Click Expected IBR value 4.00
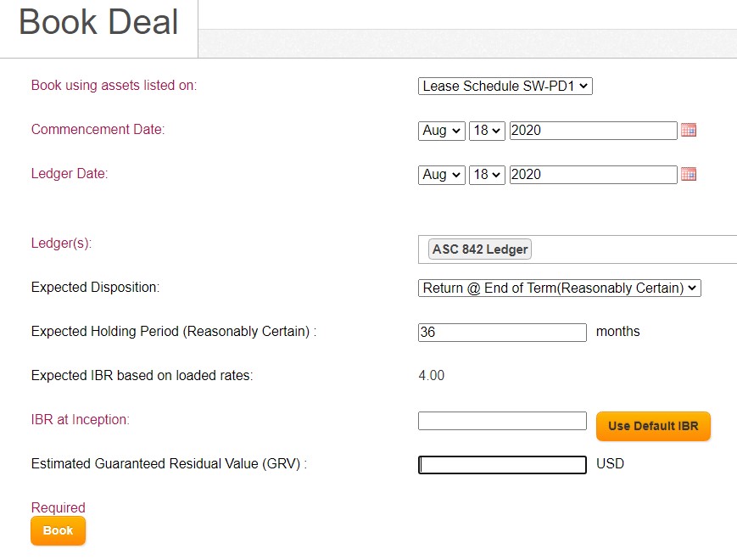The width and height of the screenshot is (737, 560). (431, 375)
